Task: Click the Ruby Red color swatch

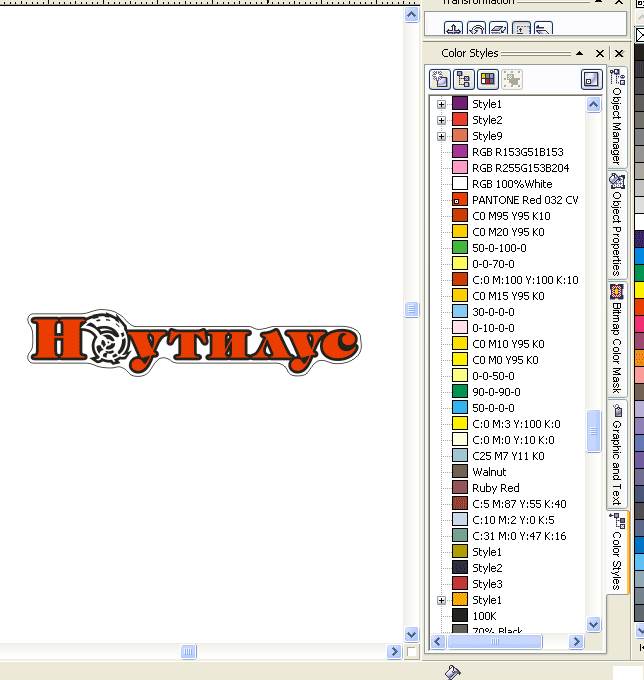Action: [x=460, y=487]
